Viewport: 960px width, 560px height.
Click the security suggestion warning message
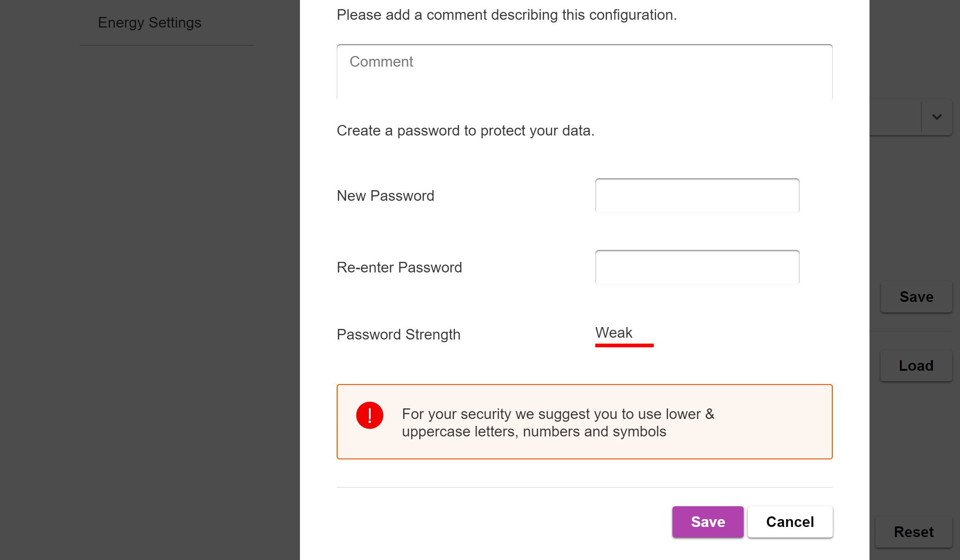558,423
